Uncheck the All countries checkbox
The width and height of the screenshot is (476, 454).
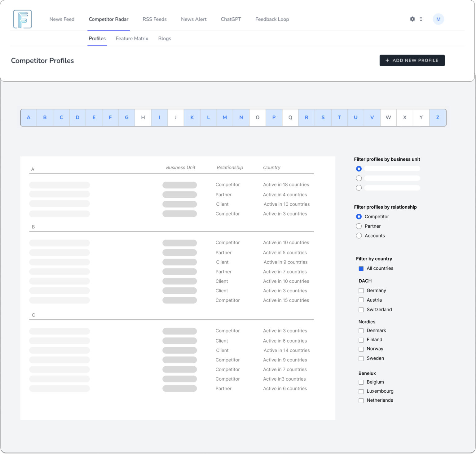click(x=361, y=268)
